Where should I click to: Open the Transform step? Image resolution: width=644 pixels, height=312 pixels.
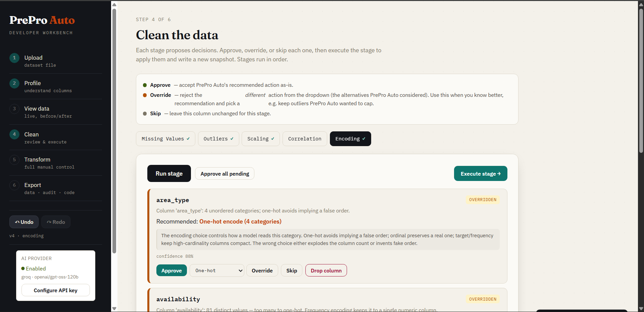[56, 163]
